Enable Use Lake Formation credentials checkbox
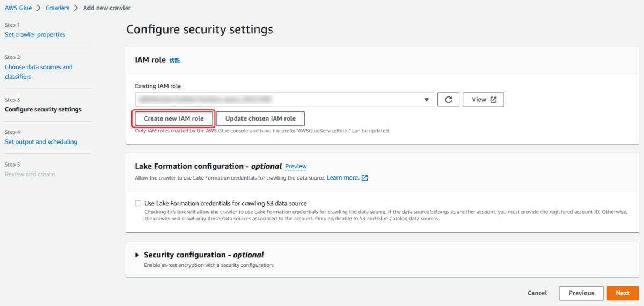 point(138,204)
